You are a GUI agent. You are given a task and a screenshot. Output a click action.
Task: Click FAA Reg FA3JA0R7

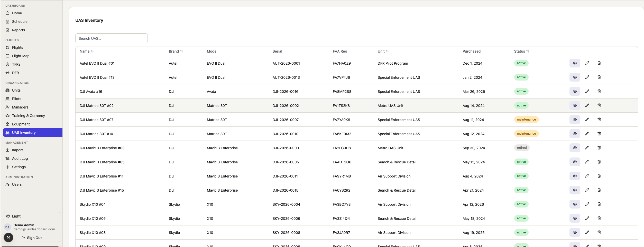coord(341,233)
